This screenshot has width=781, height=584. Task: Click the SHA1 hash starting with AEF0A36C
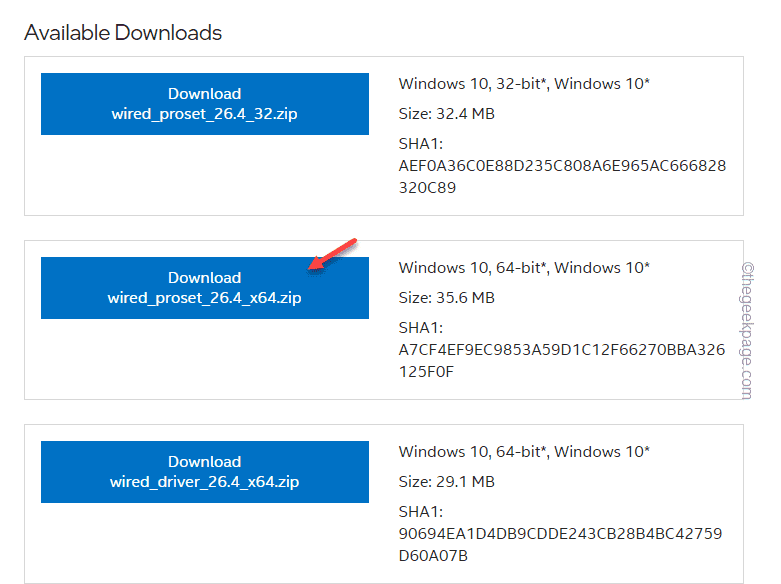(x=562, y=165)
